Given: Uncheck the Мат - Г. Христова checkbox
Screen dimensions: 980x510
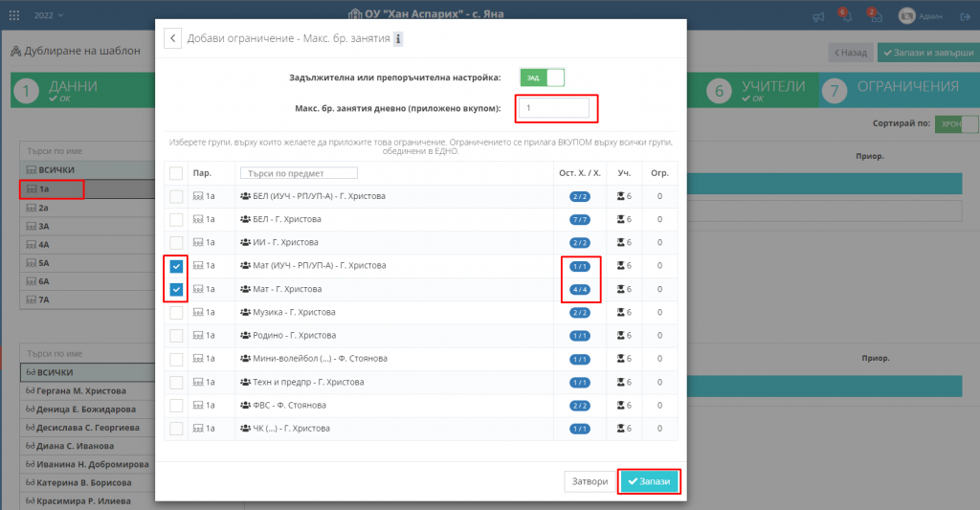Looking at the screenshot, I should click(x=176, y=289).
